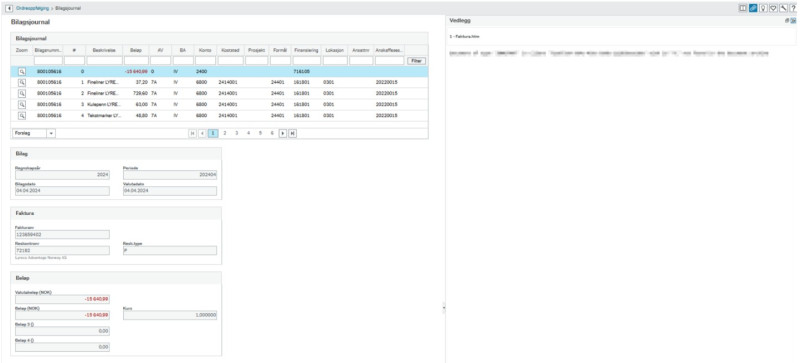Screen dimensions: 800x363
Task: Click the Beløp 3 field
Action: [x=62, y=331]
